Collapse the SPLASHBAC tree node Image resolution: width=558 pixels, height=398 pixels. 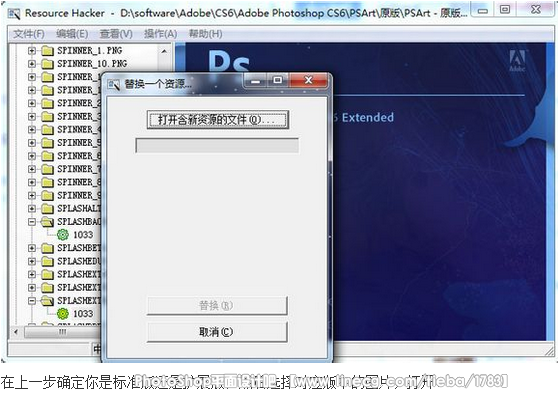32,222
